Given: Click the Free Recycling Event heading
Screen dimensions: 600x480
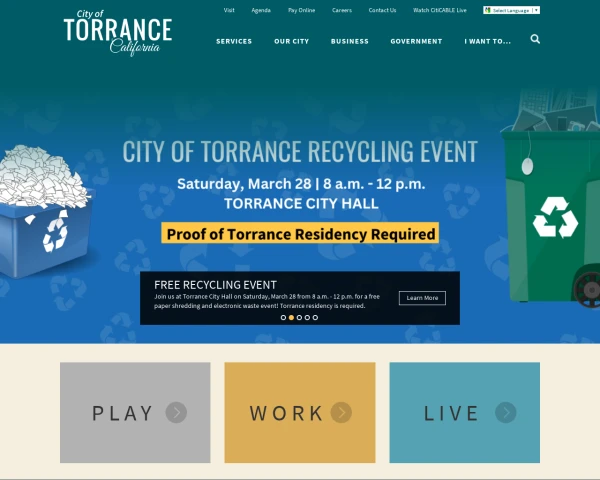Looking at the screenshot, I should coord(215,285).
